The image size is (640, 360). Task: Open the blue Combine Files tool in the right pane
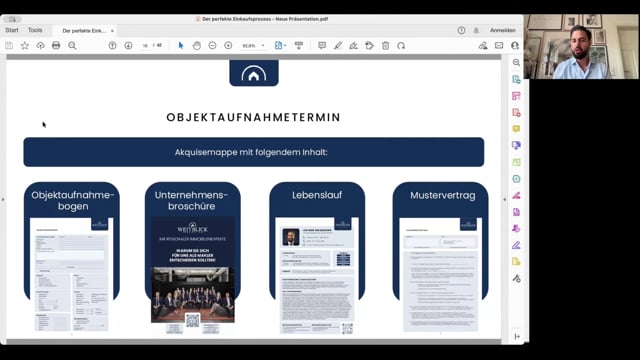pos(516,145)
